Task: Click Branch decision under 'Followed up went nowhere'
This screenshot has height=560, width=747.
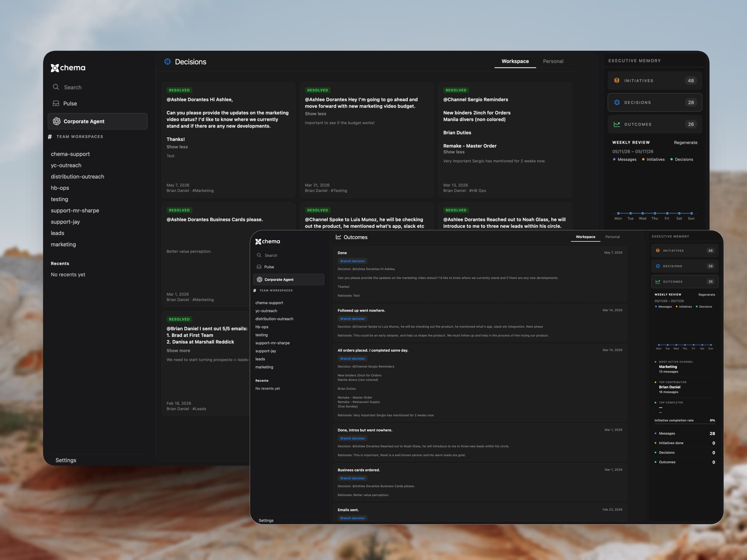Action: 353,319
